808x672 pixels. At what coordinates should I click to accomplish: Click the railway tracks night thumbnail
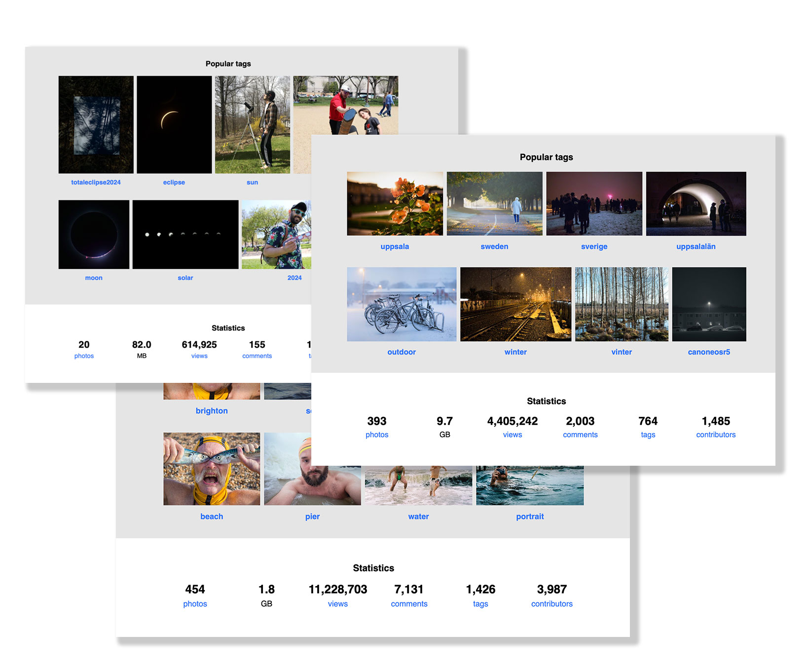pos(515,304)
